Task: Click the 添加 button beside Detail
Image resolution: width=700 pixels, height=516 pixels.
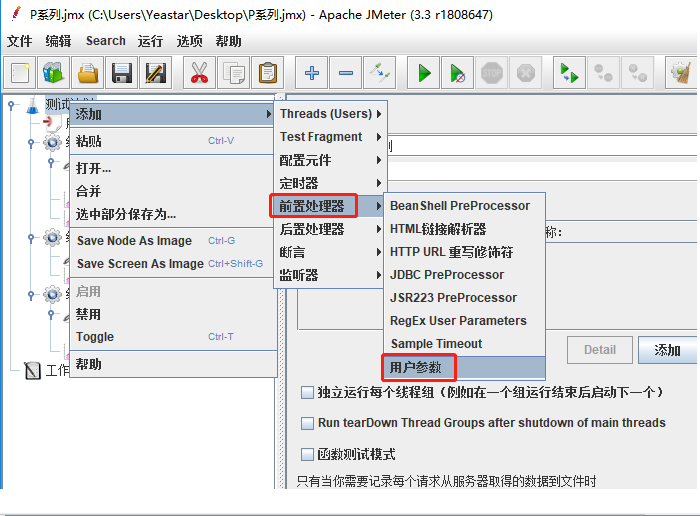Action: [x=667, y=350]
